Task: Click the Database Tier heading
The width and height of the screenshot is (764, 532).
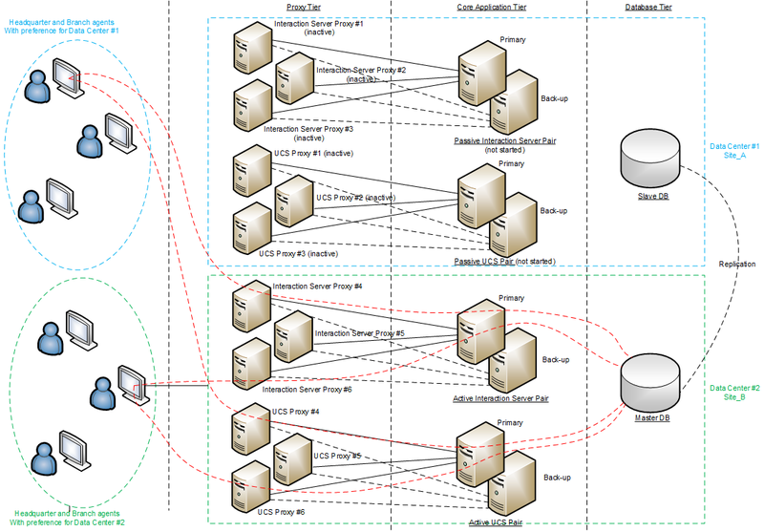Action: (648, 7)
